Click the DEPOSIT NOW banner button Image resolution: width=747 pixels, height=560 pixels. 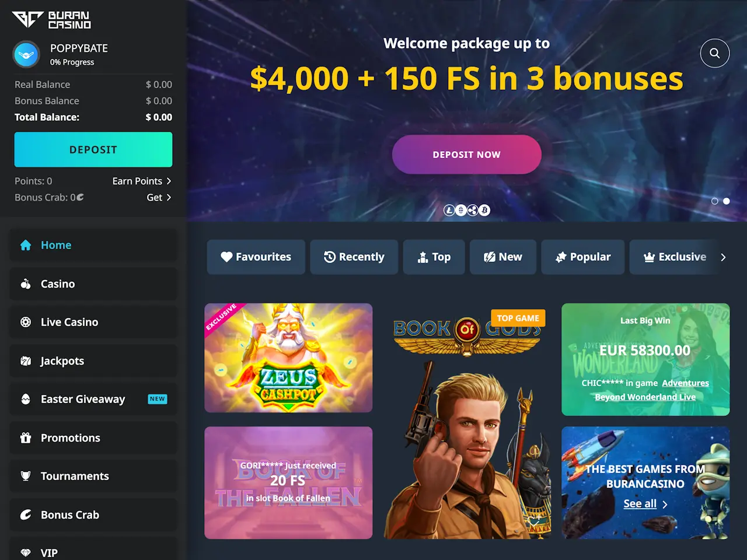pyautogui.click(x=467, y=155)
